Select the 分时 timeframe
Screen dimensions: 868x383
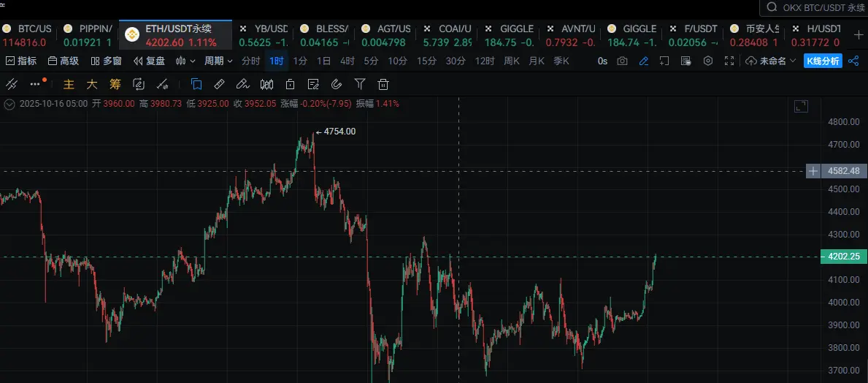pyautogui.click(x=251, y=61)
